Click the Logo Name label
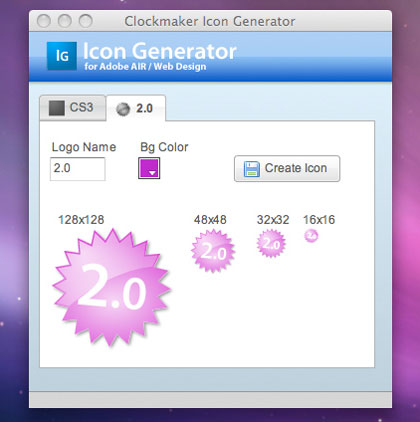Screen dimensions: 420x422 (84, 147)
